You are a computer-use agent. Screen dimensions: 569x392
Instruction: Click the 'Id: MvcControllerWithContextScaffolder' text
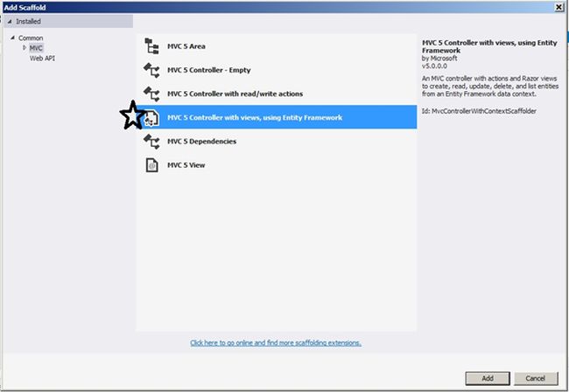point(479,111)
